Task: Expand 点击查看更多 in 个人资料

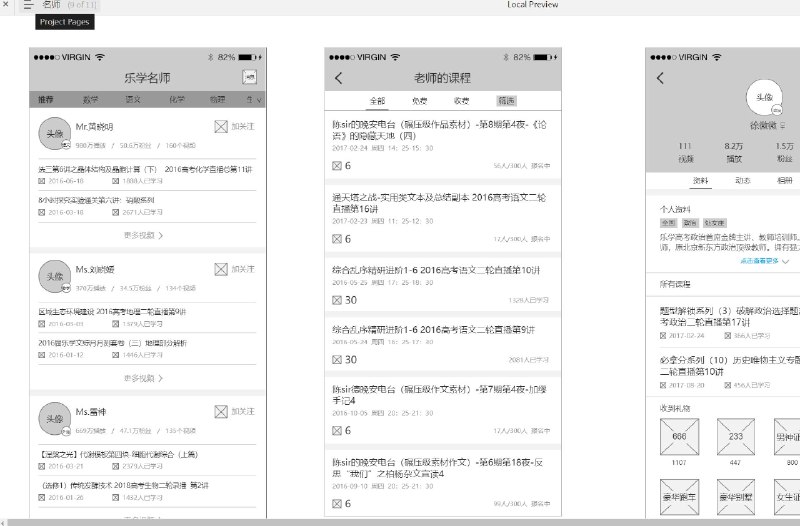Action: [764, 261]
